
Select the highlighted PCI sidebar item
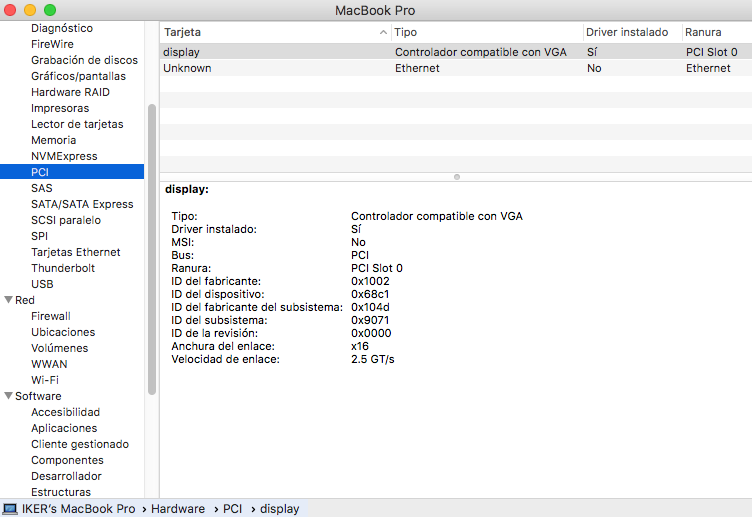pyautogui.click(x=72, y=172)
